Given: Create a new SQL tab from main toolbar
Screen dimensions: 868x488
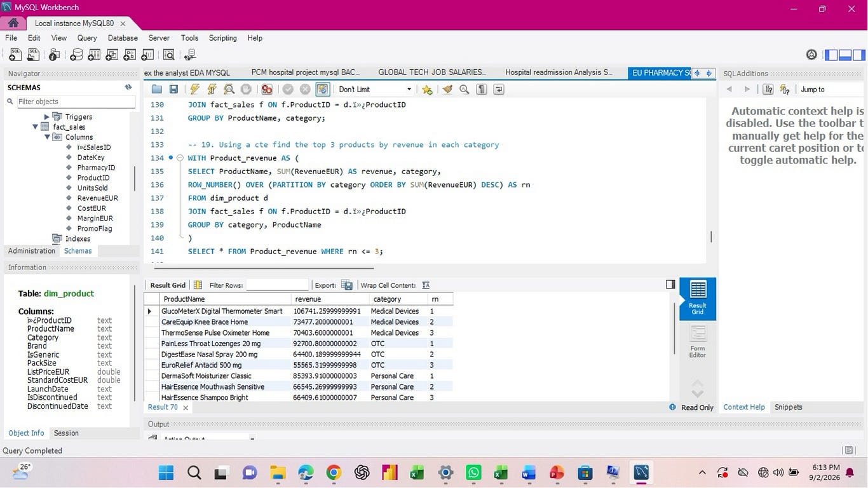Looking at the screenshot, I should click(15, 55).
